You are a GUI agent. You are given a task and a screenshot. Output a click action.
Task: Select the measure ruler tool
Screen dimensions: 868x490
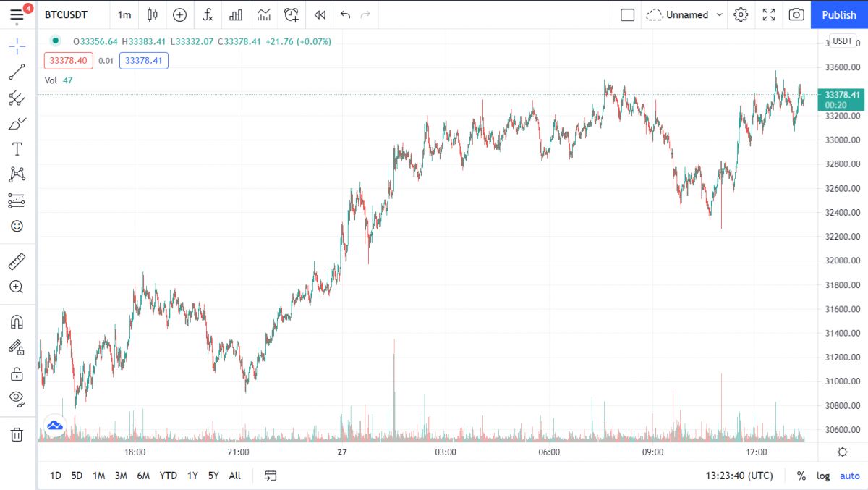(17, 261)
